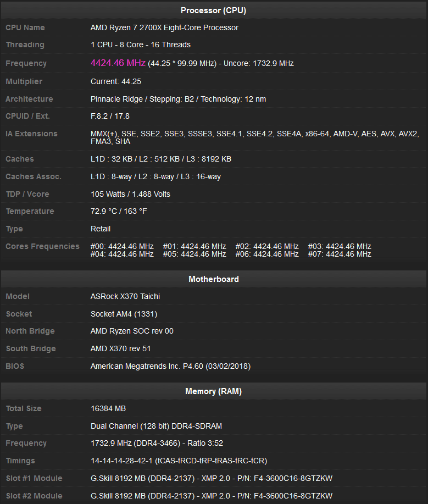Click the Threading value 1 CPU - 8 Core - 16 Threads
The image size is (428, 504).
coord(141,45)
